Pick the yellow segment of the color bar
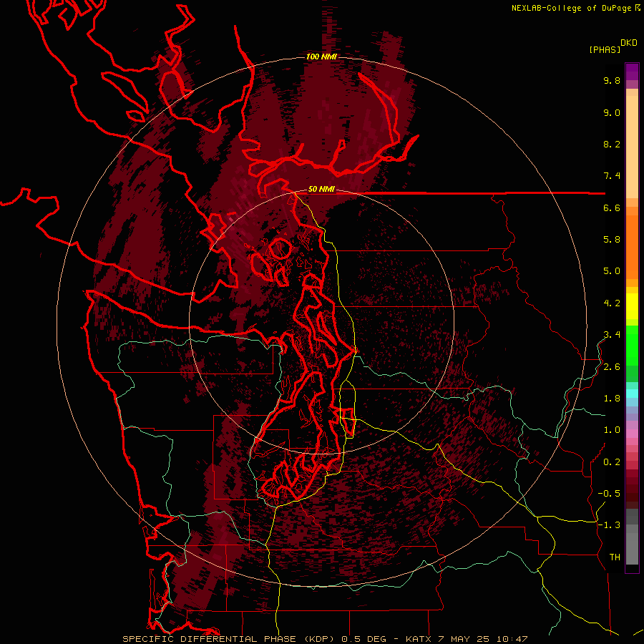This screenshot has height=644, width=644. (x=632, y=306)
